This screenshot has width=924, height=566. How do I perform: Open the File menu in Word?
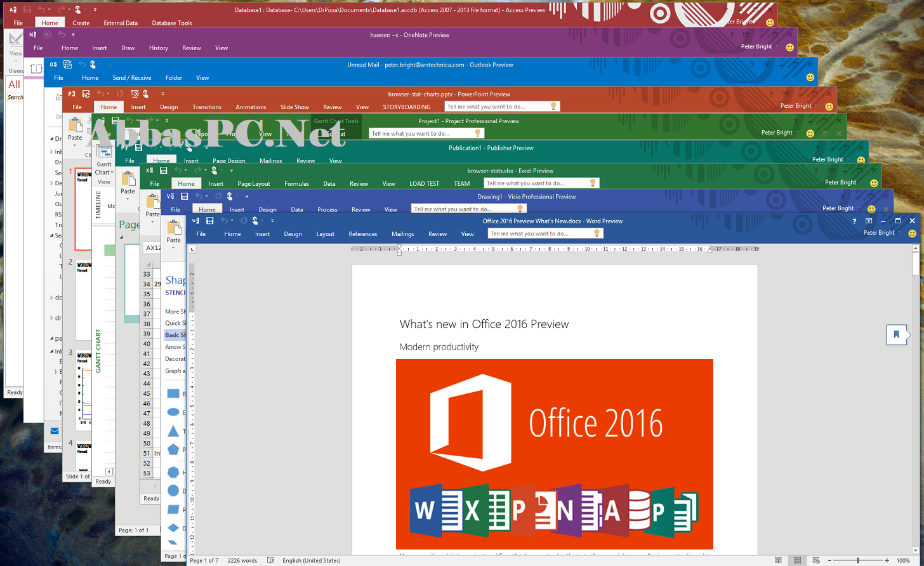coord(201,234)
